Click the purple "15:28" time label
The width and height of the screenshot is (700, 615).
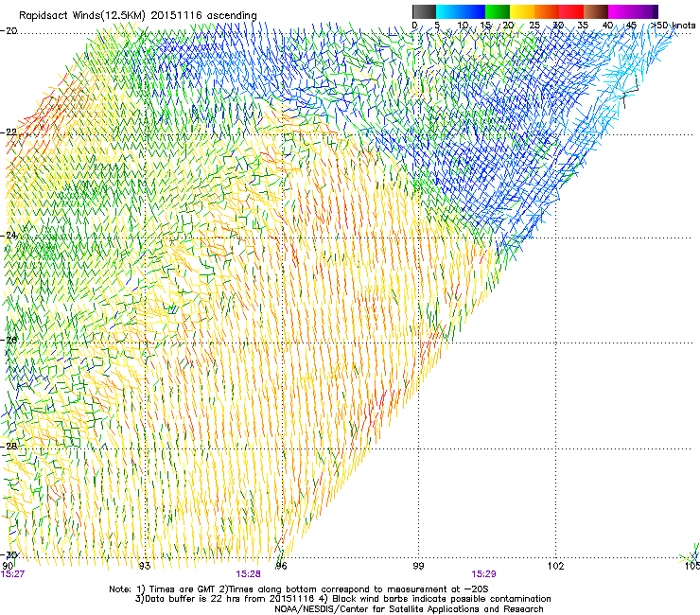(x=248, y=574)
